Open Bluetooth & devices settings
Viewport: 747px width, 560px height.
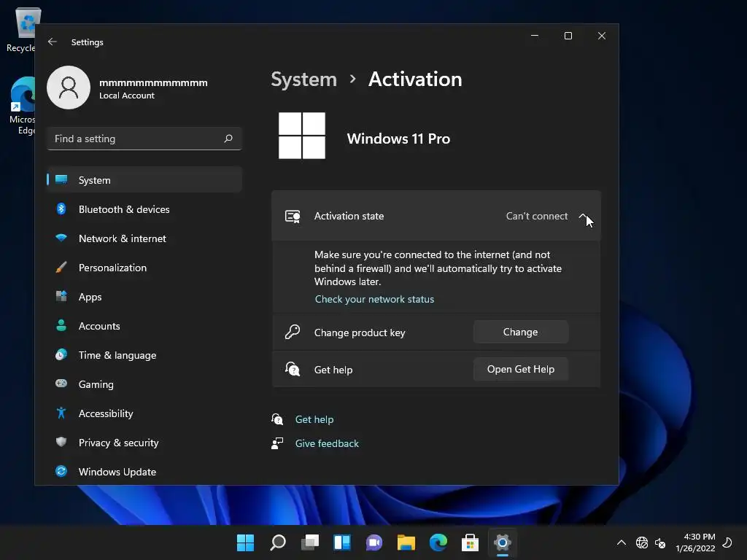click(144, 209)
